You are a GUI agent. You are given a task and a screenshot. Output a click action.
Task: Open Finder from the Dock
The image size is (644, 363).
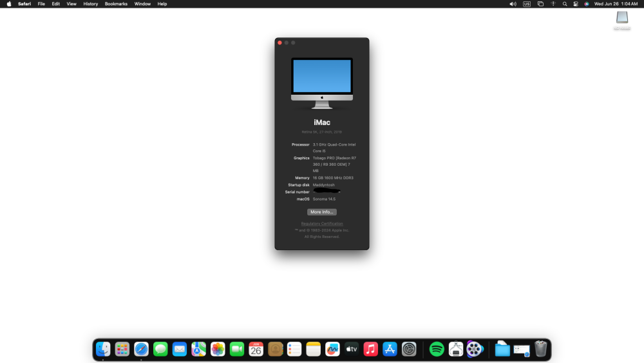pos(103,349)
